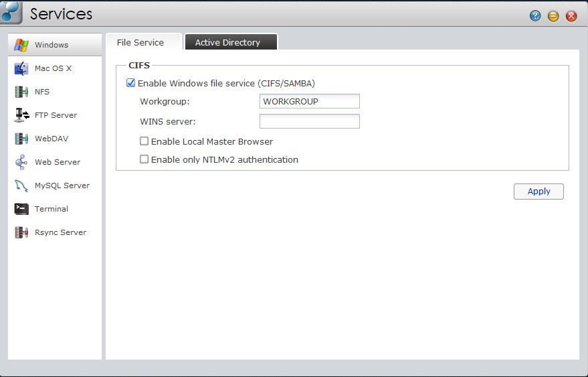Click the Workgroup text field
This screenshot has height=377, width=588.
click(x=309, y=101)
